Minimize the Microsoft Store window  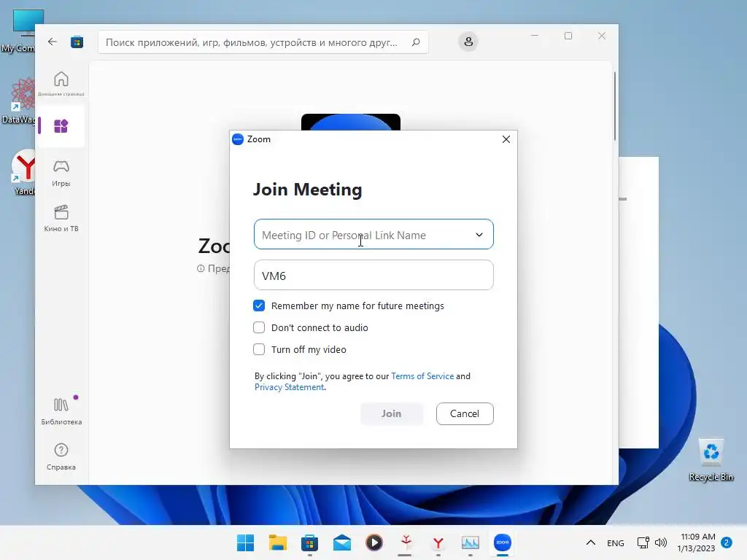tap(535, 36)
